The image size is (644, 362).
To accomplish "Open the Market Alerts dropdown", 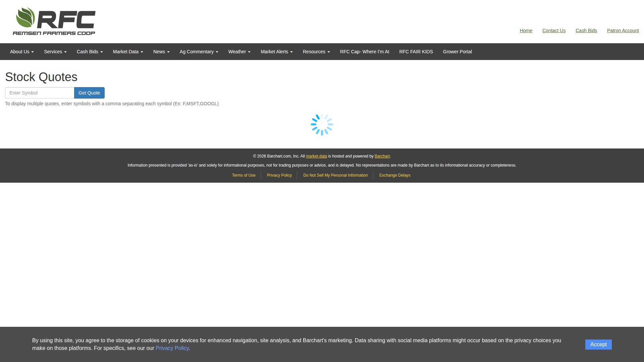I will tap(276, 52).
